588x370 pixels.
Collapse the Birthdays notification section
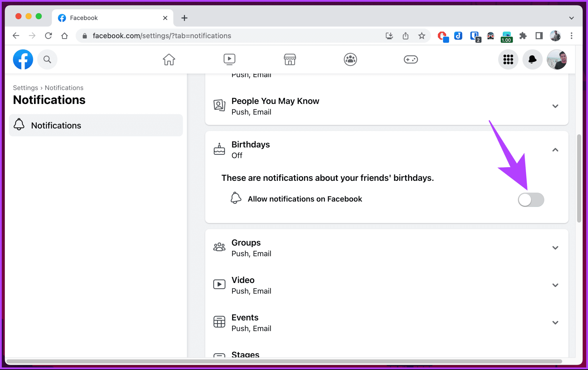(555, 150)
